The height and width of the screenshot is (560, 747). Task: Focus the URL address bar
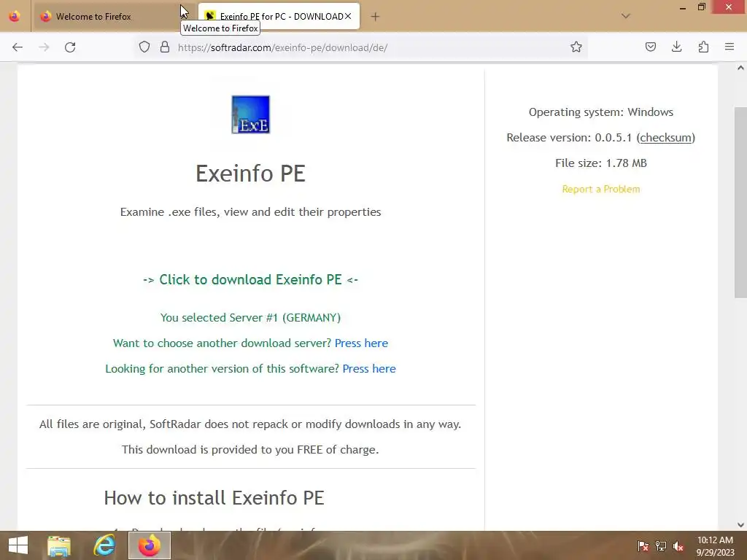[x=362, y=47]
